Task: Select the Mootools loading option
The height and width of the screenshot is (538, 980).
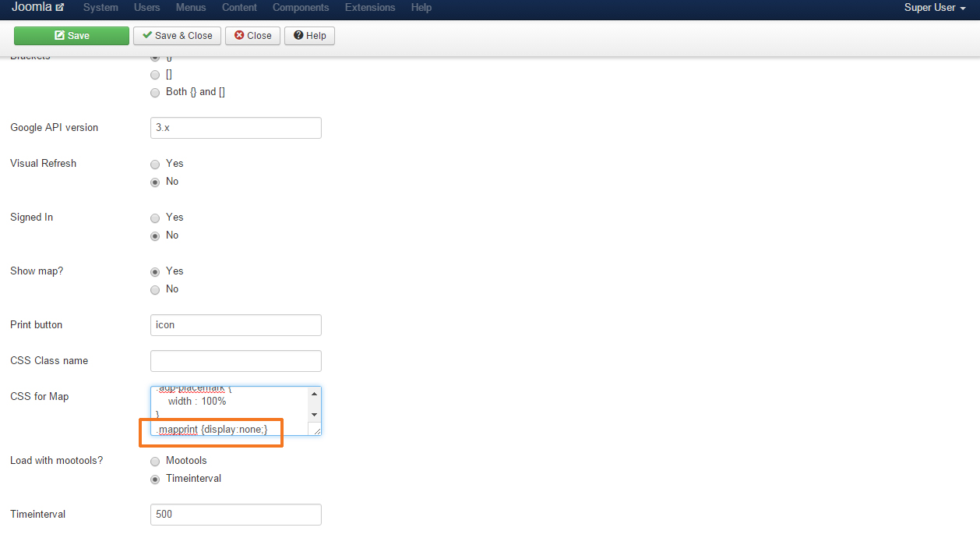Action: pos(155,461)
